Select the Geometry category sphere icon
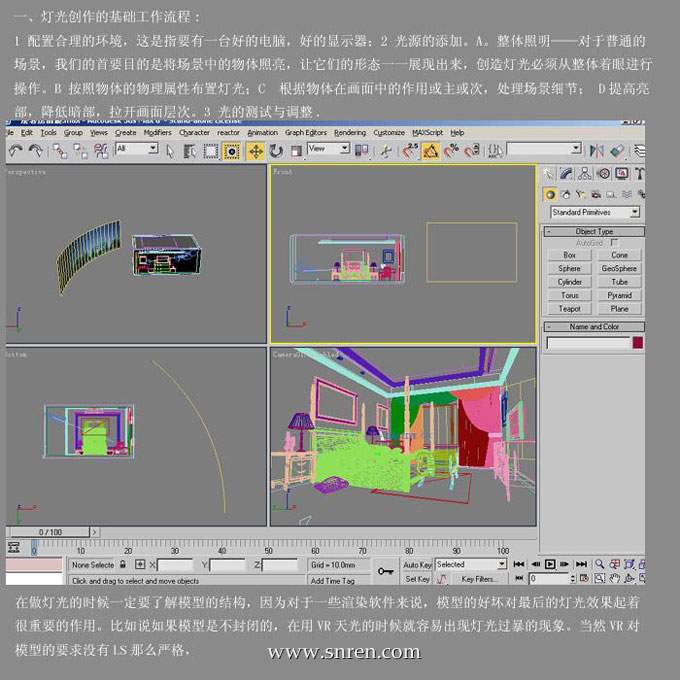Screen dimensions: 680x680 [x=550, y=195]
